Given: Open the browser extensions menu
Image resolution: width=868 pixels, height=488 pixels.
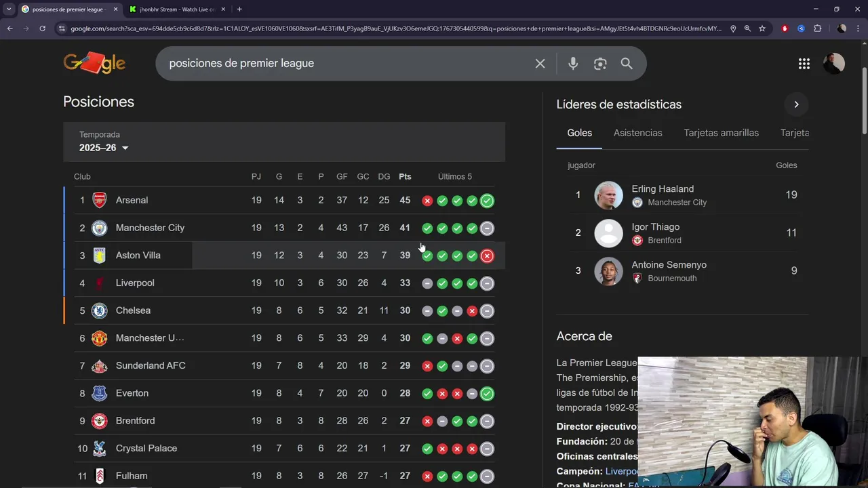Looking at the screenshot, I should (x=817, y=28).
